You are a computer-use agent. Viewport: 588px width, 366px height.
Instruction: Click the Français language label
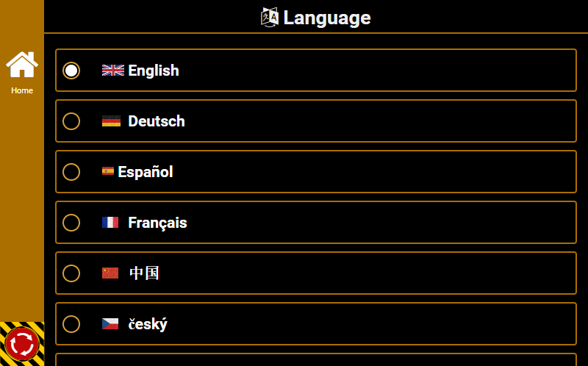coord(157,223)
